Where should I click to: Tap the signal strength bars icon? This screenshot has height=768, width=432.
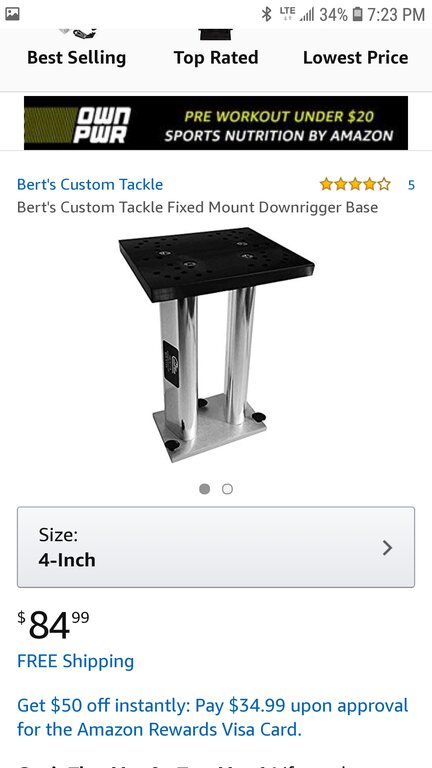[307, 15]
